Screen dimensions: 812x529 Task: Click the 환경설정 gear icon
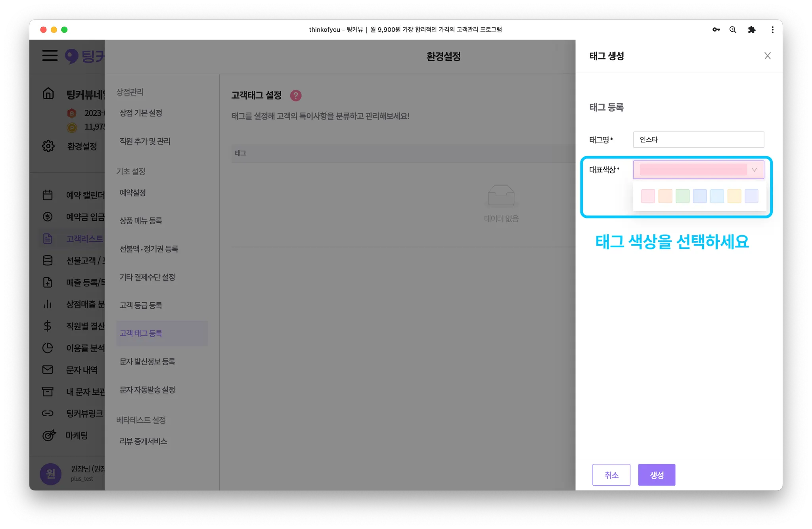(48, 146)
